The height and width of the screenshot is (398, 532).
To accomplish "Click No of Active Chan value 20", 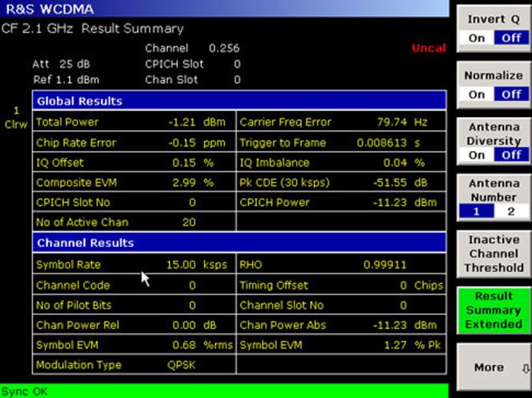I will point(189,223).
